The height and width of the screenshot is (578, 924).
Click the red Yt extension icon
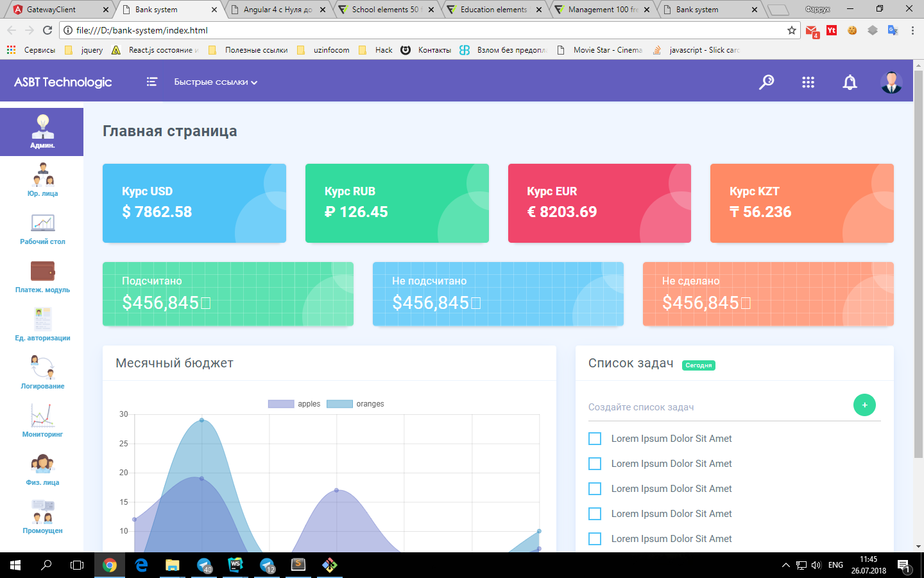(x=832, y=30)
